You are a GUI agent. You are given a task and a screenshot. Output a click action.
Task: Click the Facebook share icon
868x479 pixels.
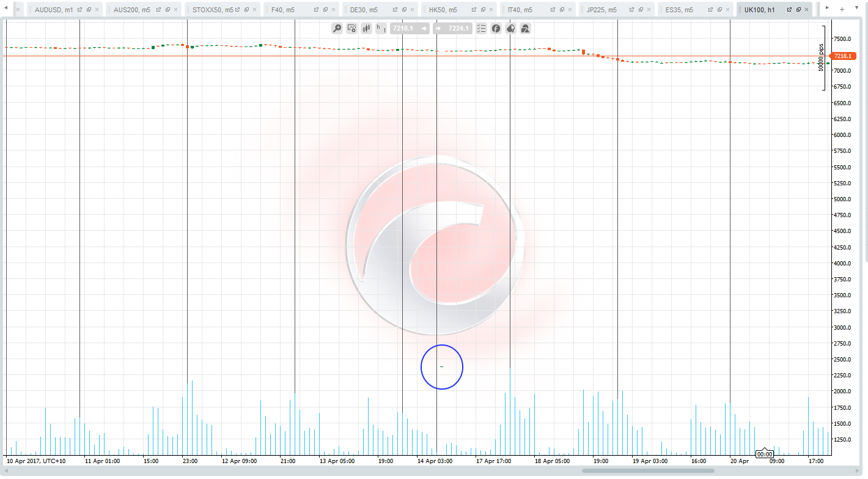click(496, 28)
